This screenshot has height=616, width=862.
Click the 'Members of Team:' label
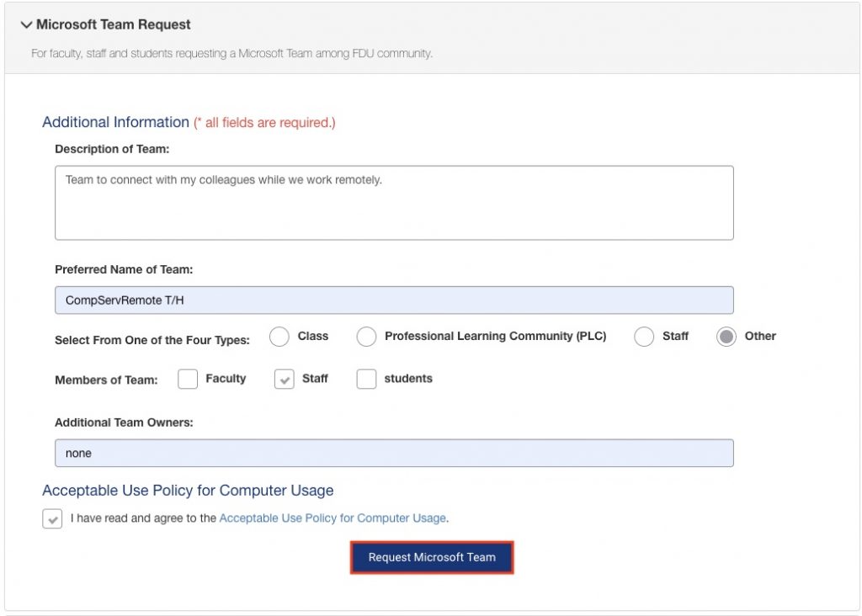coord(106,380)
